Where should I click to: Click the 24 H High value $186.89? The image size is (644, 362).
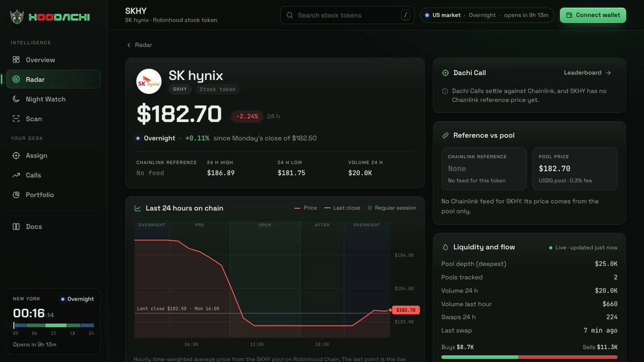221,173
